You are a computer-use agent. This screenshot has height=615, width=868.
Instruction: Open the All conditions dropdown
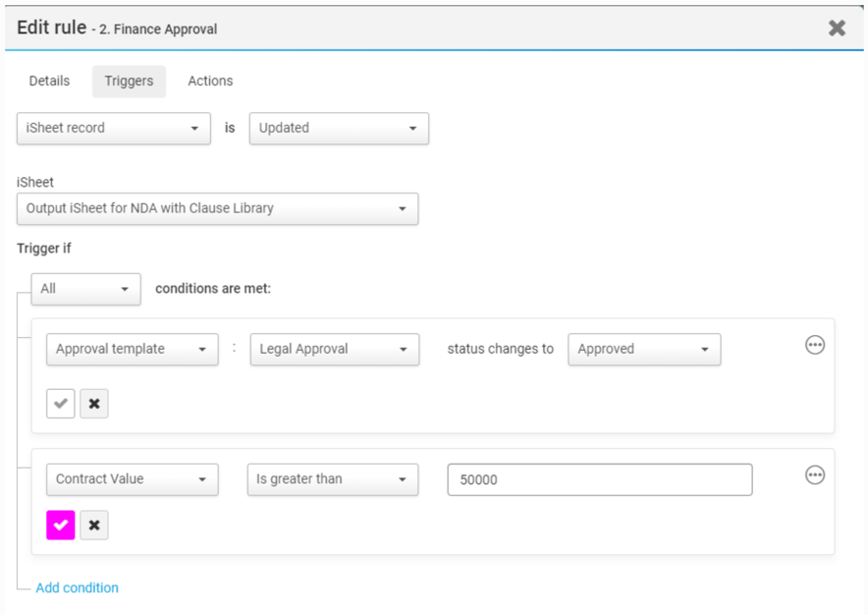pyautogui.click(x=85, y=289)
